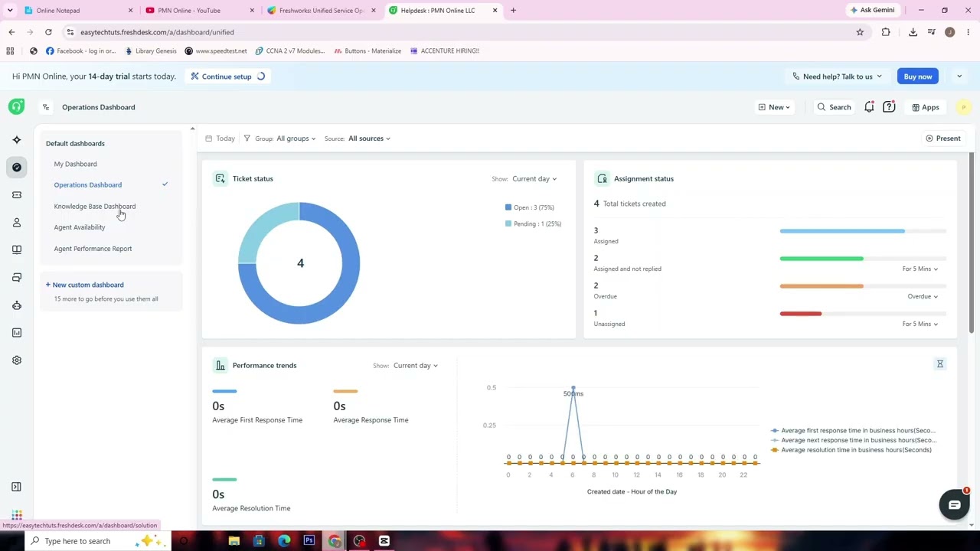Reload the page in browser
This screenshot has height=551, width=980.
(x=48, y=32)
